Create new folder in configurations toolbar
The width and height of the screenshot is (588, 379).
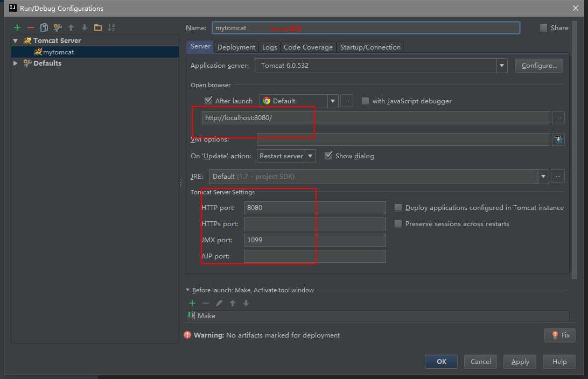[x=98, y=27]
